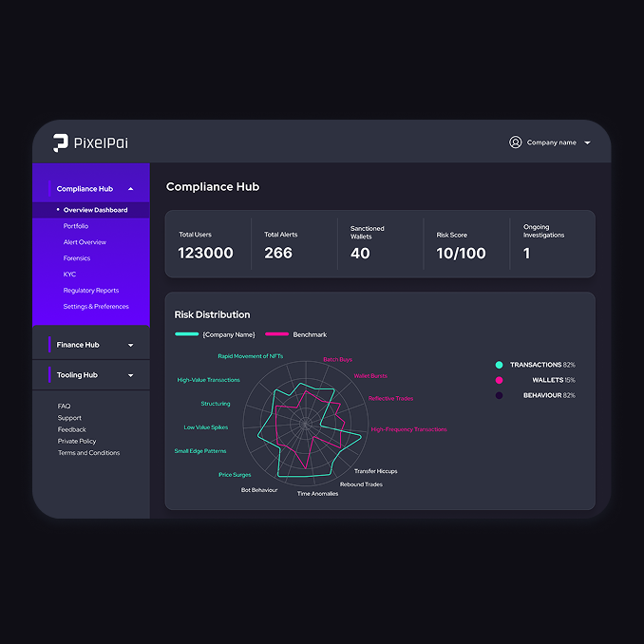Open the Support link
Viewport: 644px width, 644px height.
(69, 418)
